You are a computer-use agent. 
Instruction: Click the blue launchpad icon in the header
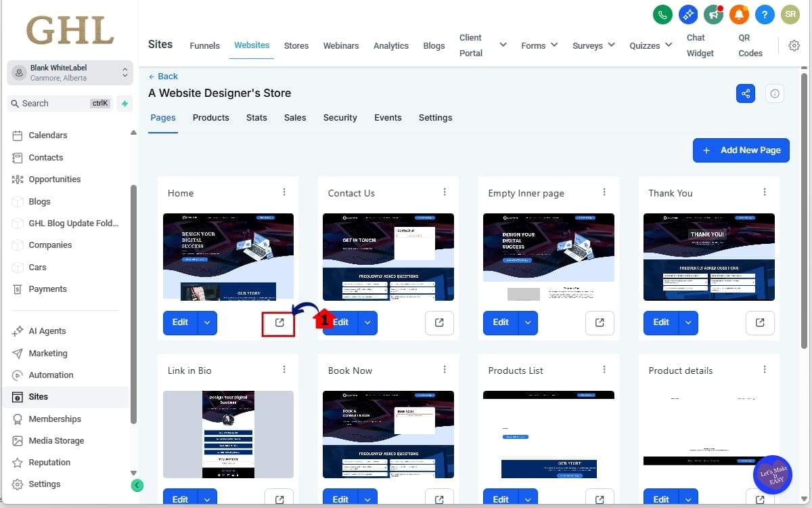pyautogui.click(x=687, y=14)
